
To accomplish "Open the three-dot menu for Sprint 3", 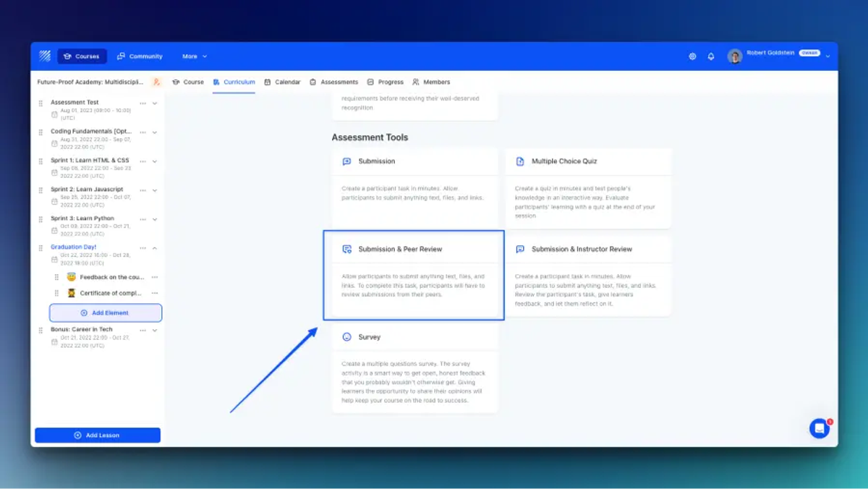I will [x=142, y=219].
